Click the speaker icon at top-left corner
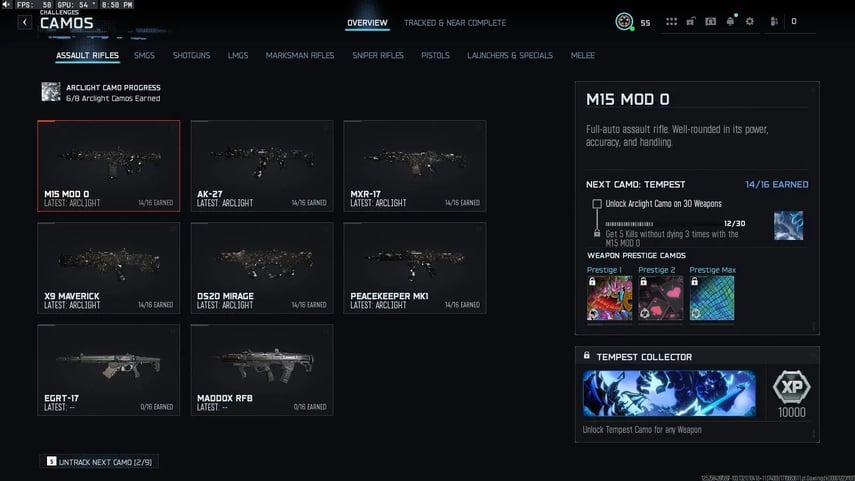This screenshot has height=481, width=855. pos(7,5)
